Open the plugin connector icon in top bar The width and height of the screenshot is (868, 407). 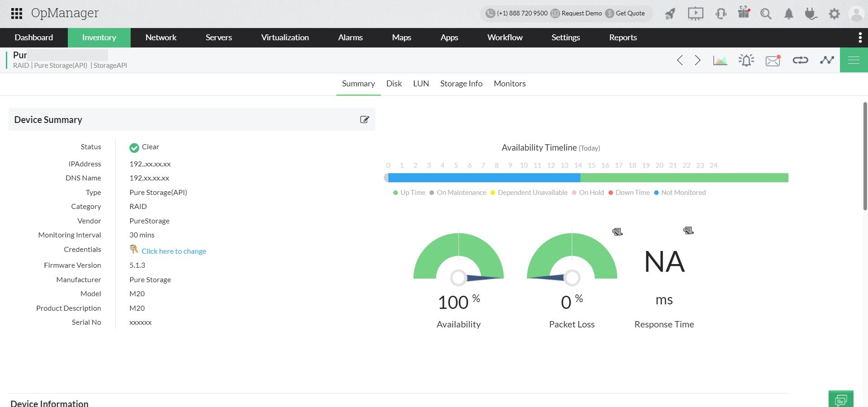(x=811, y=14)
